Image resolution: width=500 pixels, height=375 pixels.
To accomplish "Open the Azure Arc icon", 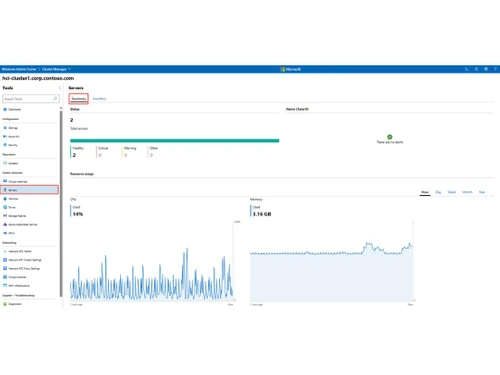I will coord(5,136).
